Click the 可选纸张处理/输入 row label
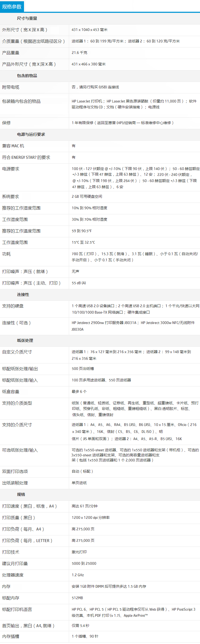The height and width of the screenshot is (644, 200). pos(20,450)
